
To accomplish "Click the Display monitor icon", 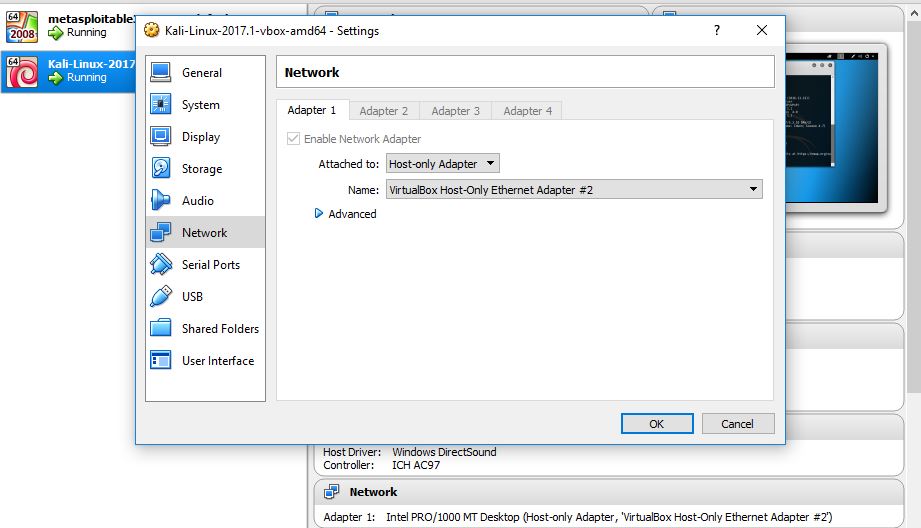I will [x=160, y=136].
